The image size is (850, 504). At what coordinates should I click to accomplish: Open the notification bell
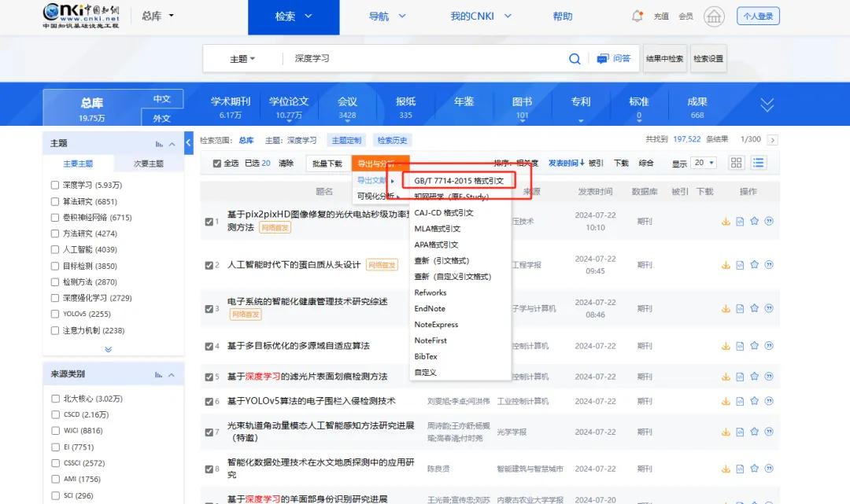[x=637, y=17]
